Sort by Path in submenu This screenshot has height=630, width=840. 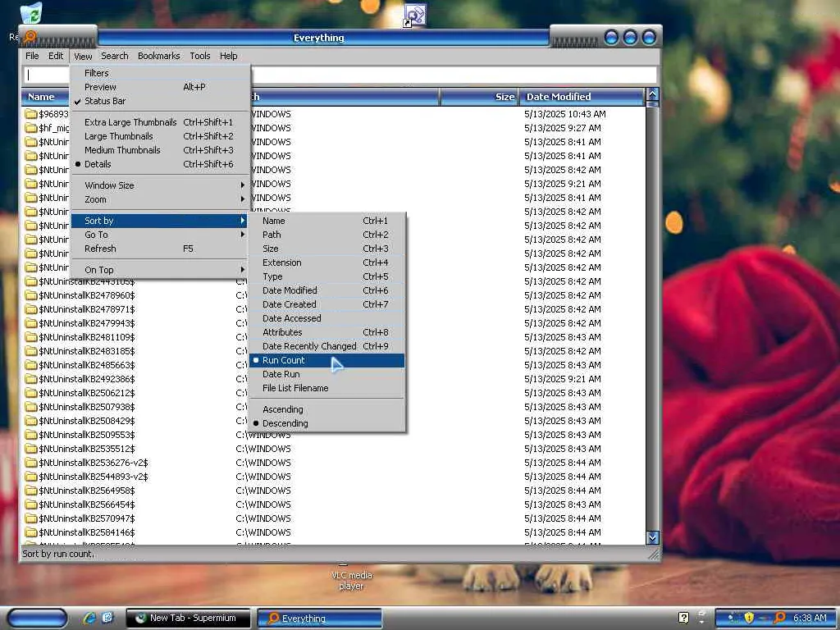326,235
